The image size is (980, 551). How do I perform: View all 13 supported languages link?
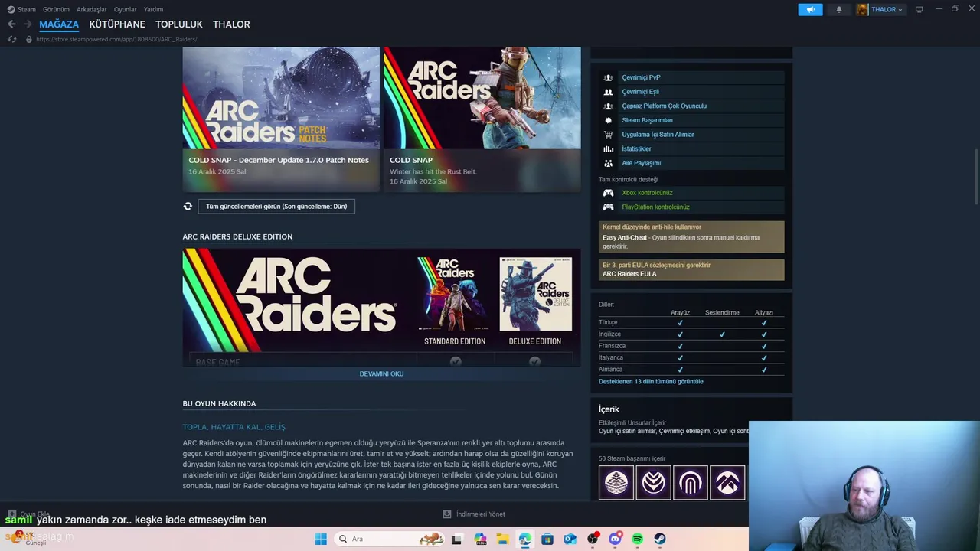coord(651,381)
